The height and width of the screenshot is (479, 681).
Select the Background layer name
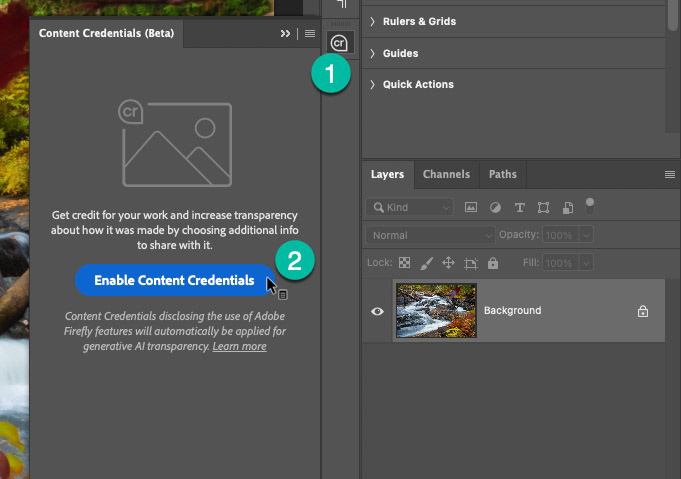pyautogui.click(x=512, y=311)
